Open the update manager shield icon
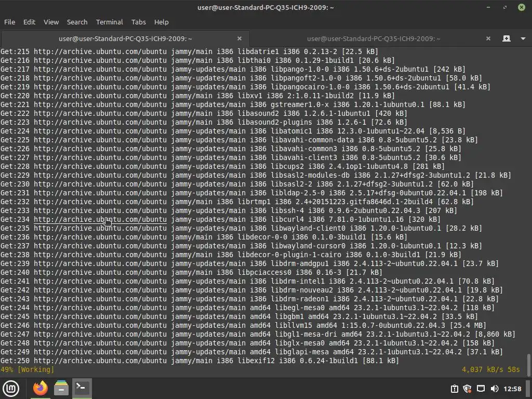 (x=467, y=389)
